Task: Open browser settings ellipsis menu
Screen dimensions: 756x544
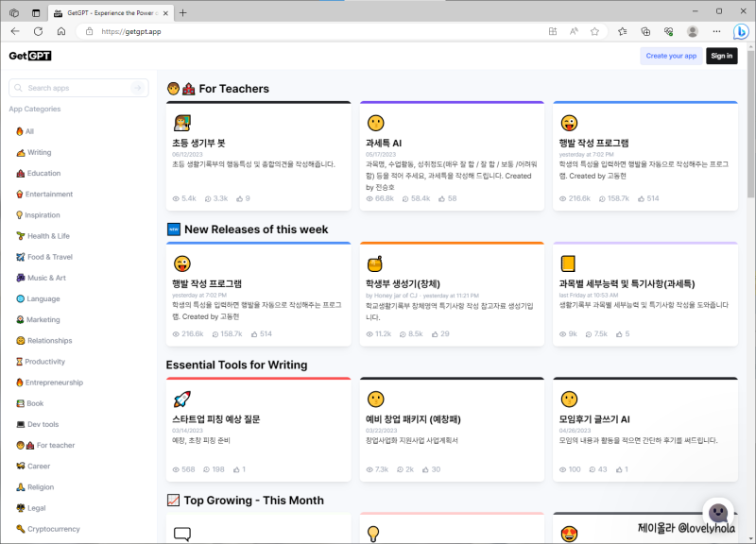Action: [x=716, y=31]
